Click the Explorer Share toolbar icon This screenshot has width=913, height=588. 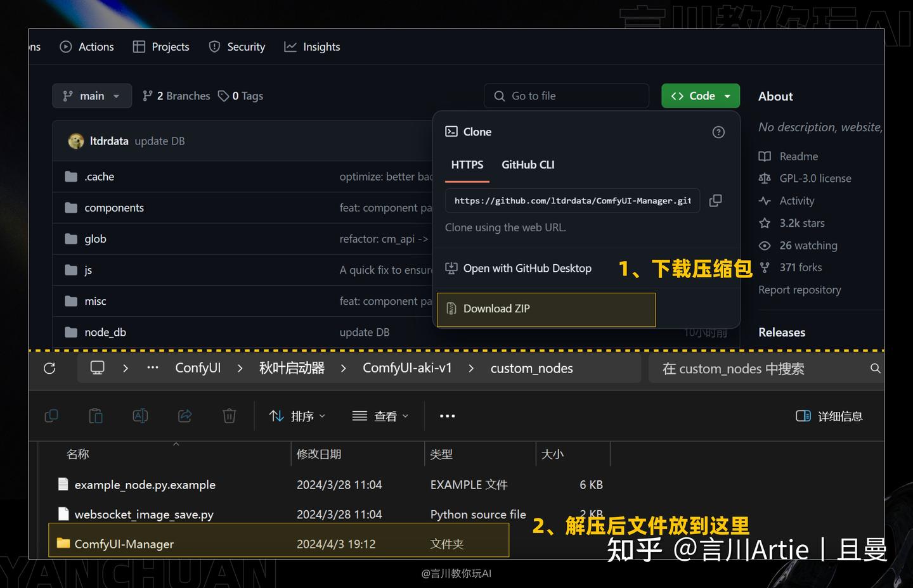pos(185,416)
